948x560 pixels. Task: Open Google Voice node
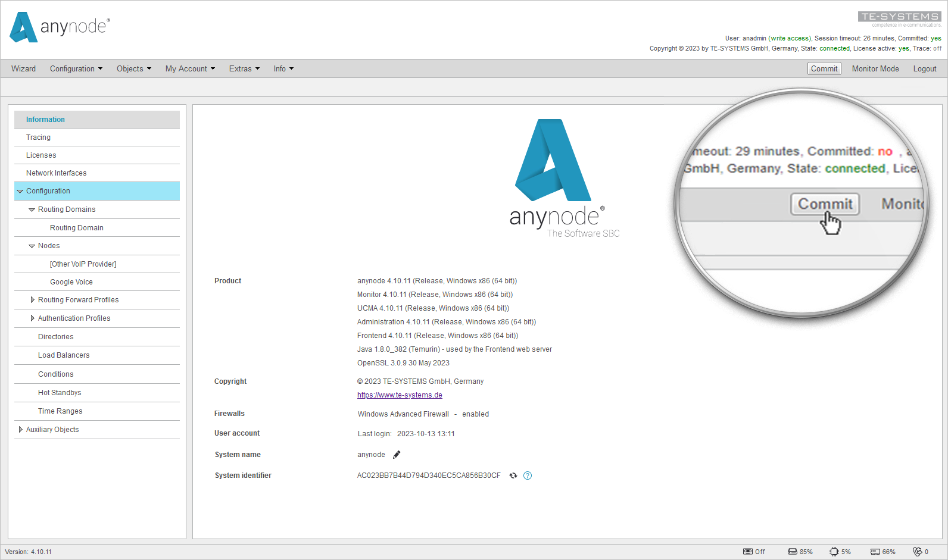(x=97, y=282)
